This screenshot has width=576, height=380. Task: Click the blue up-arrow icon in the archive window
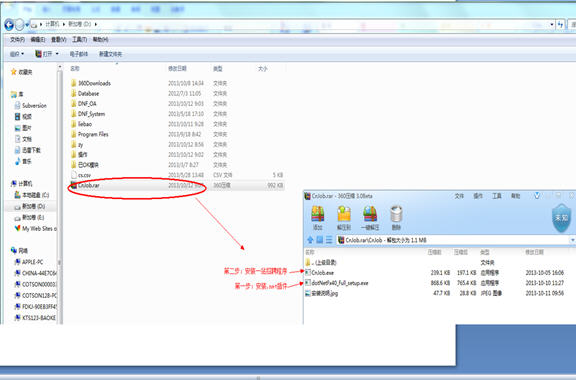(x=310, y=240)
